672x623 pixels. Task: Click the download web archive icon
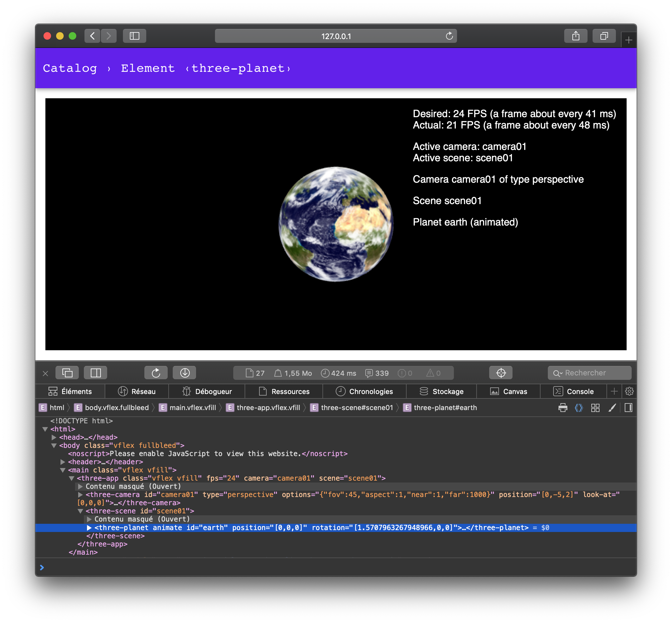[x=184, y=373]
